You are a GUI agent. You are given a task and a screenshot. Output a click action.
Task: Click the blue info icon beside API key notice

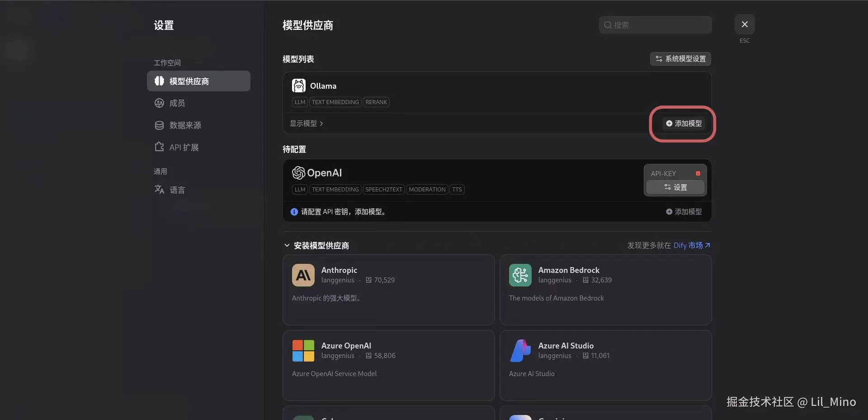tap(294, 212)
